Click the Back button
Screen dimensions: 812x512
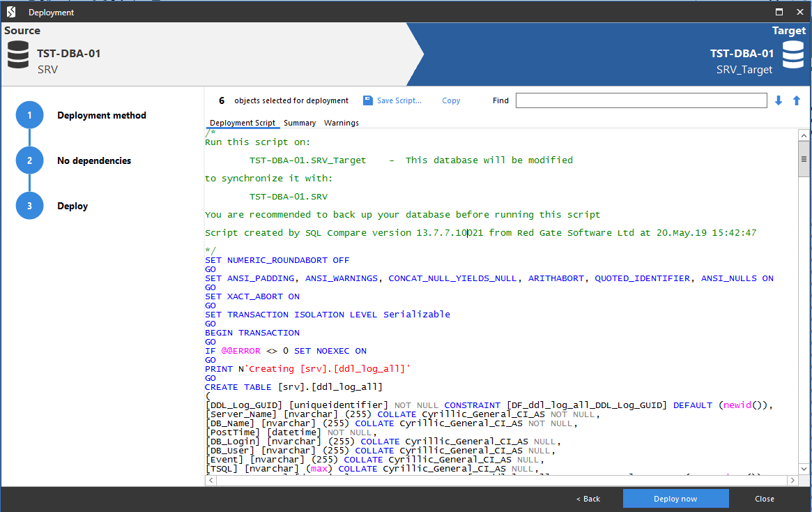pos(588,498)
